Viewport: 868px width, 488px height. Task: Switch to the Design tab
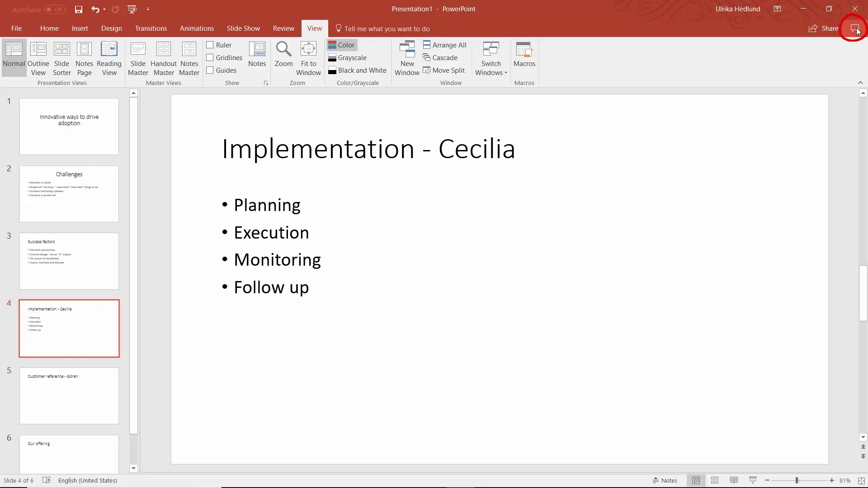(112, 28)
